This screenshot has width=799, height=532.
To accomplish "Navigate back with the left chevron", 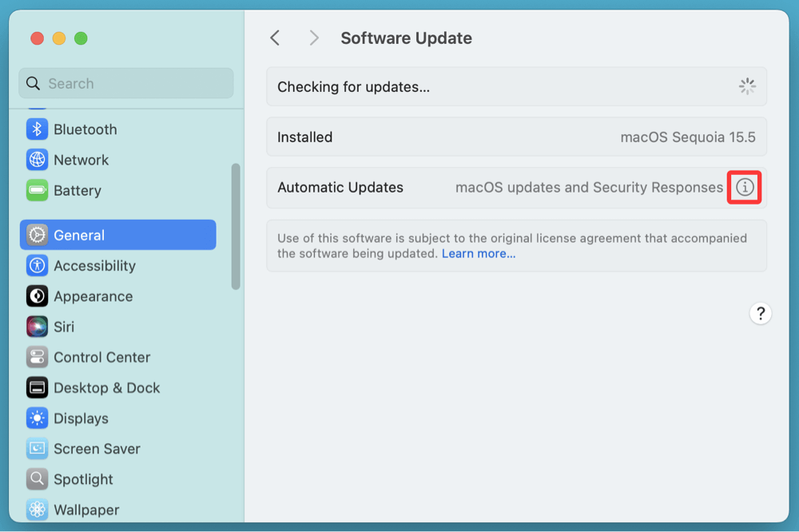I will 275,38.
